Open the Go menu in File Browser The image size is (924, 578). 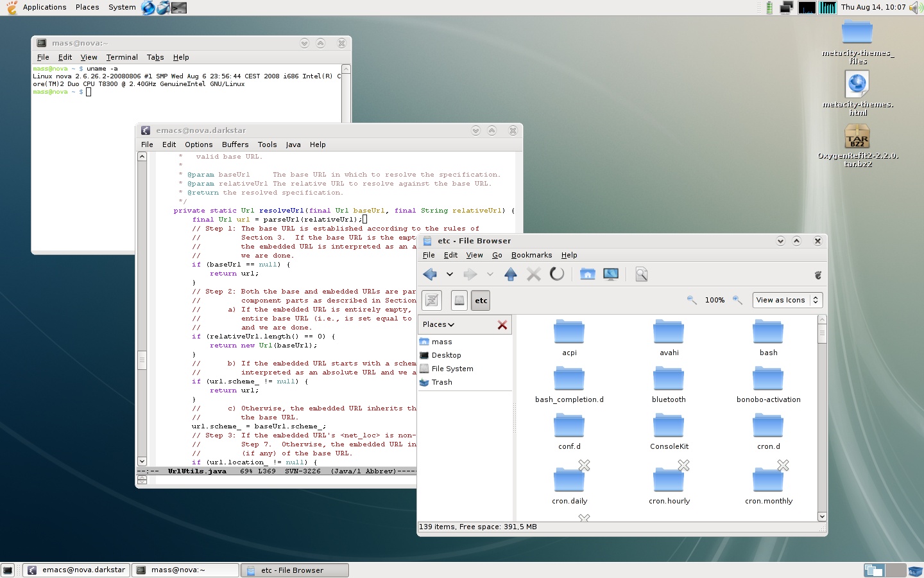pos(497,255)
